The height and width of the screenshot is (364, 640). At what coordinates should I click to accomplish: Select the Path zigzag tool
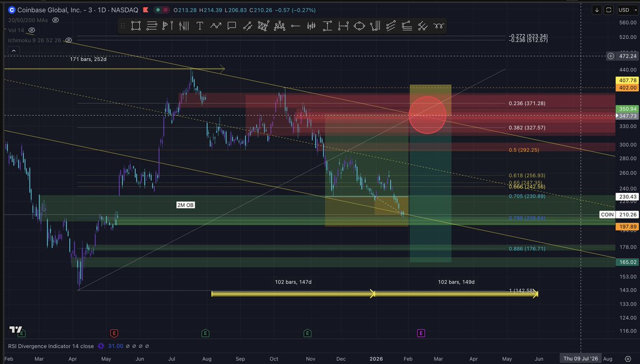click(216, 26)
